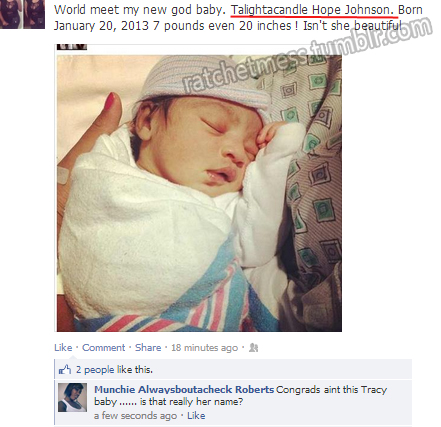Click the '18 minutes ago' timestamp
Viewport: 441px width, 427px height.
tap(204, 348)
